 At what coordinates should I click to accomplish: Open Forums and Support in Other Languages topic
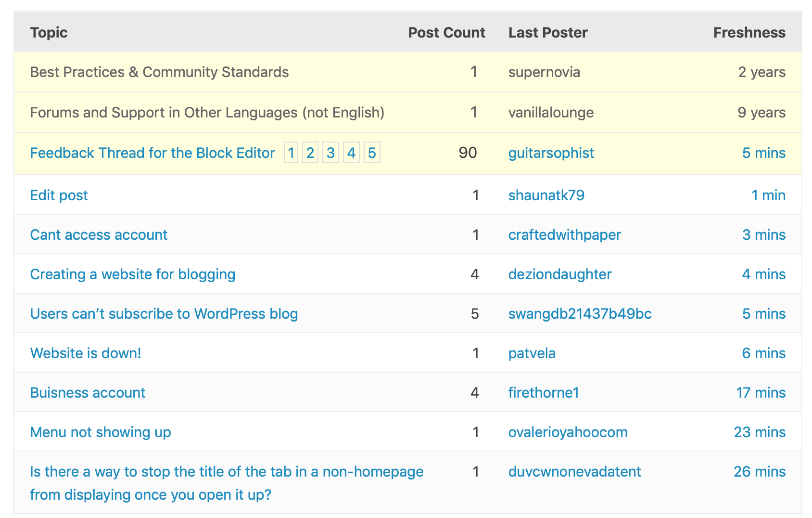(207, 112)
